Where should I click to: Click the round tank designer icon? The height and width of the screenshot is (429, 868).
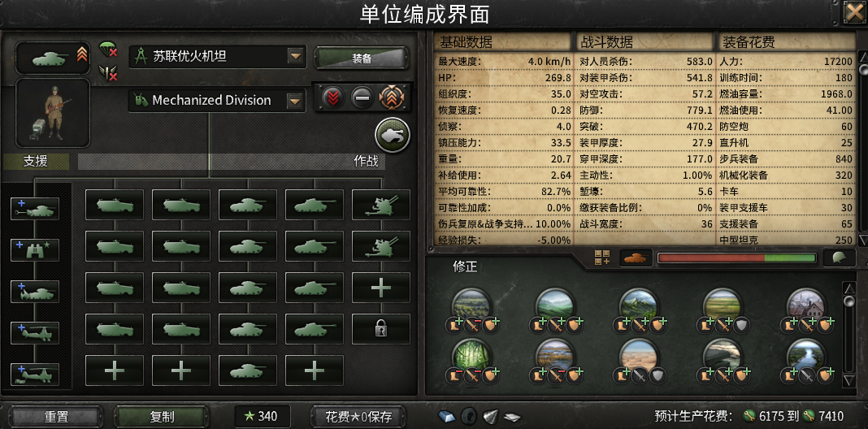[392, 135]
